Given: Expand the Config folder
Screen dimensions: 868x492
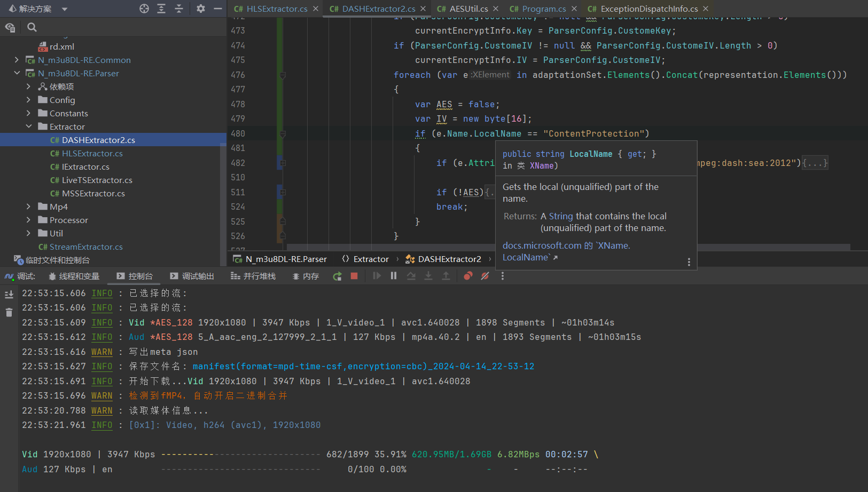Looking at the screenshot, I should click(28, 100).
